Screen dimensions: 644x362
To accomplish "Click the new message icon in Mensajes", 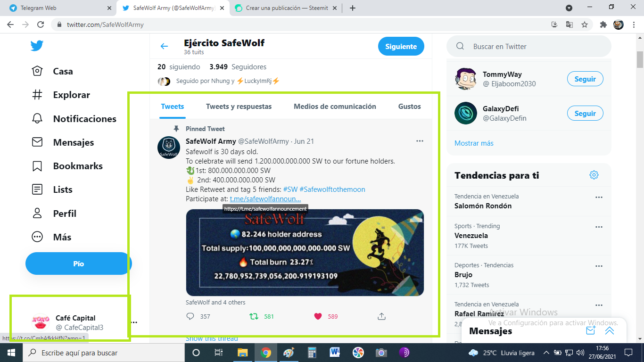I will click(x=591, y=331).
